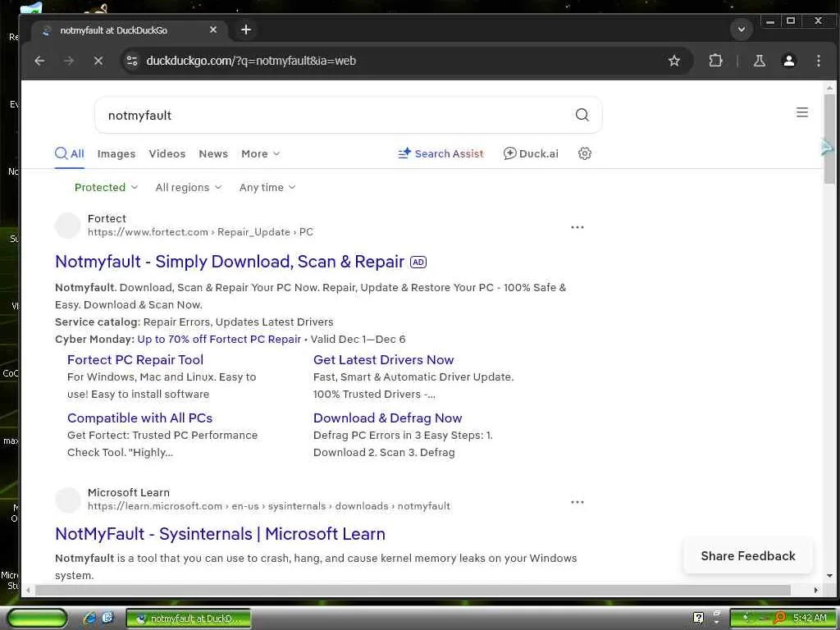This screenshot has height=630, width=840.
Task: Click the vertical scrollbar thumb
Action: click(x=829, y=138)
